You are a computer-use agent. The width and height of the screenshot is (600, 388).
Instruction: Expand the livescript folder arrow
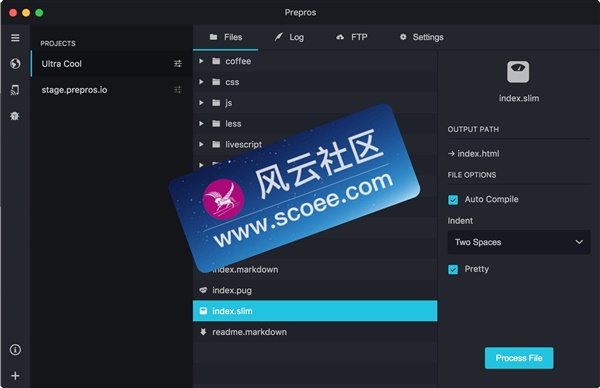click(201, 144)
